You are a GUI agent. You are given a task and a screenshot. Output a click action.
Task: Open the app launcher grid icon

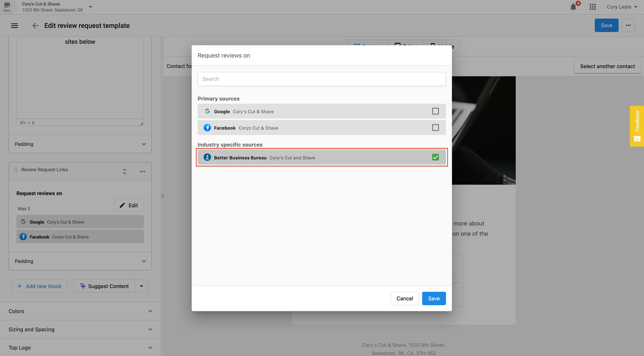(593, 7)
